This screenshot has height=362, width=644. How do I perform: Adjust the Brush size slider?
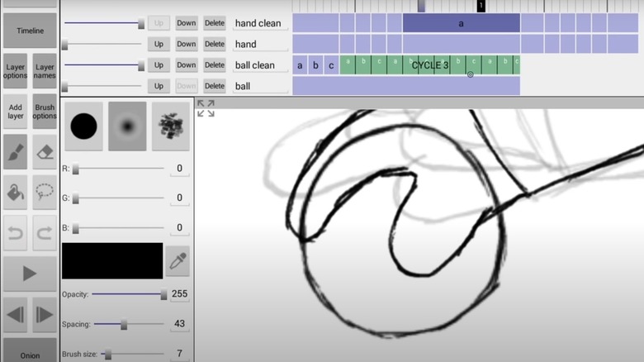[x=132, y=354]
